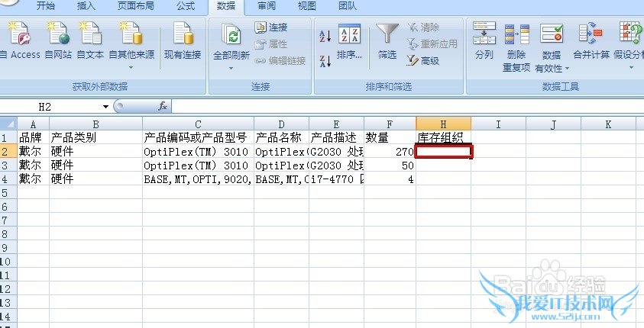Select column H header
The image size is (644, 328).
click(444, 124)
